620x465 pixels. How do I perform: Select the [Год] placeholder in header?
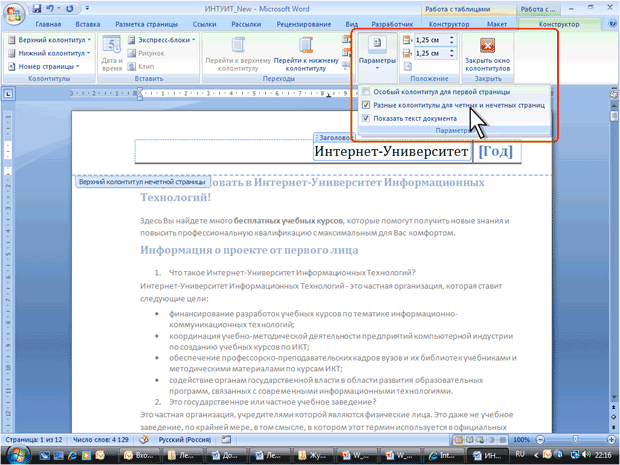[496, 151]
